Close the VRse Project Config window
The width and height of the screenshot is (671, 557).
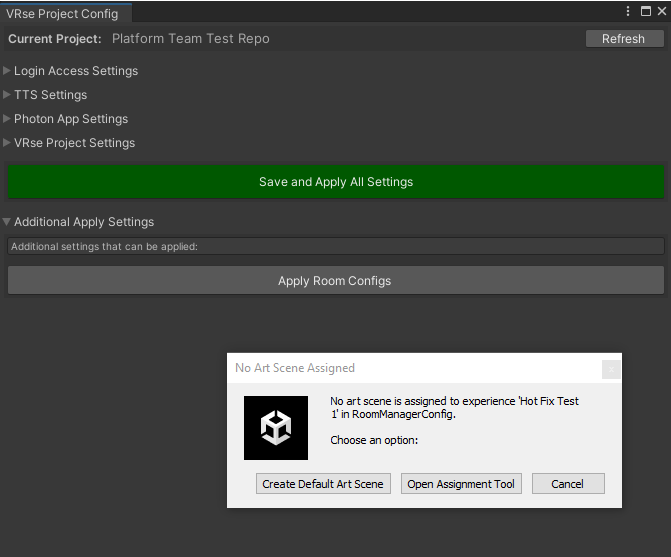[662, 11]
